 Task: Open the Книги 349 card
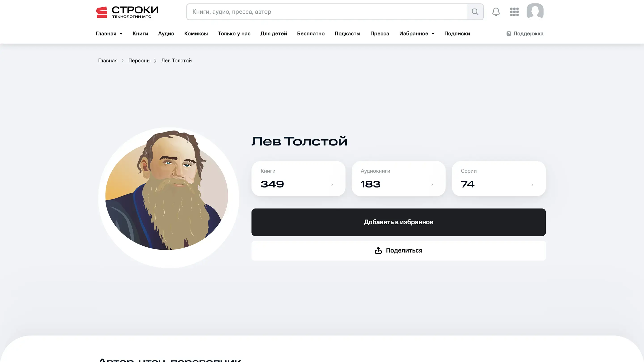(x=298, y=178)
